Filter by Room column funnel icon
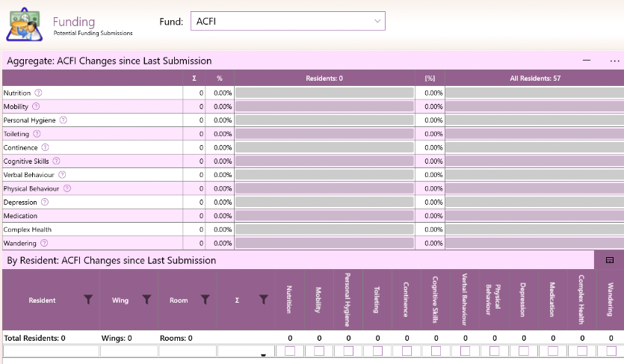624x364 pixels. click(205, 300)
